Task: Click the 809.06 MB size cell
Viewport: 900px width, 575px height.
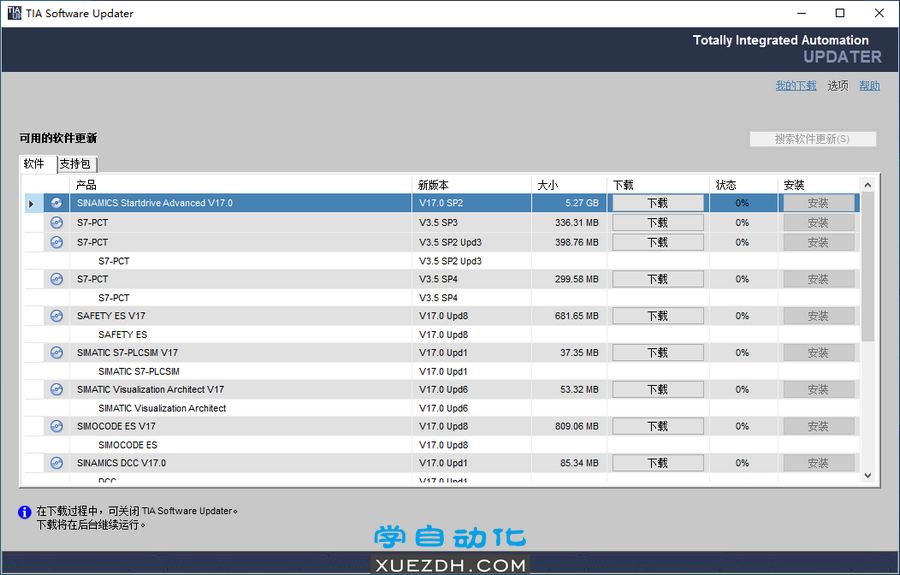Action: pyautogui.click(x=569, y=426)
